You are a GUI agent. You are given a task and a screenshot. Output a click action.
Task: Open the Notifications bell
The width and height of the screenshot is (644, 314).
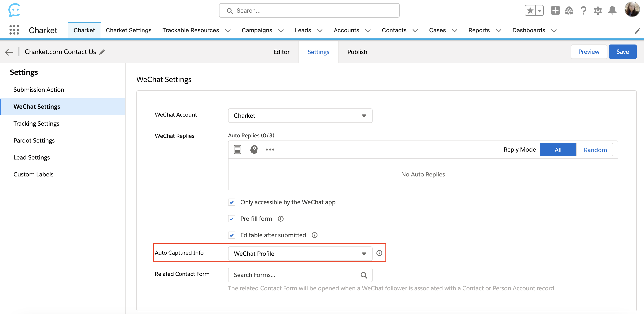612,11
